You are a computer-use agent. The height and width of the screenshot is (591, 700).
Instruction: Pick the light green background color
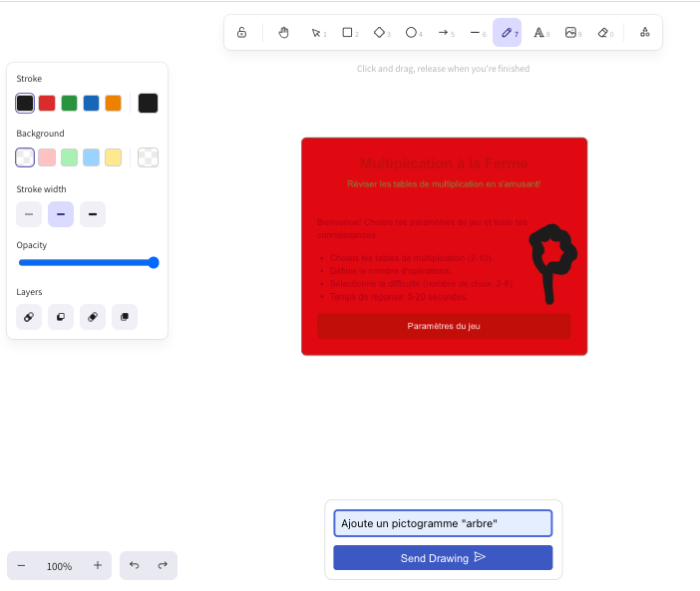[69, 157]
